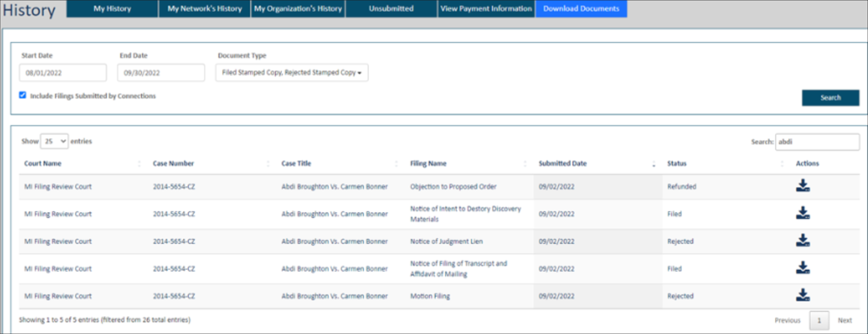Sort table by Status column
Screen dimensions: 868x334
(677, 163)
